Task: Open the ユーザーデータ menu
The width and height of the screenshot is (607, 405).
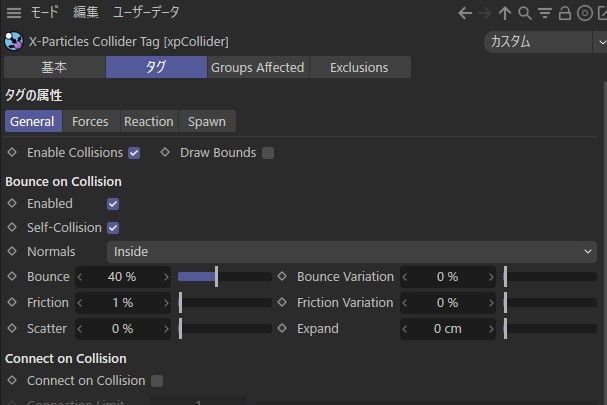Action: [146, 12]
